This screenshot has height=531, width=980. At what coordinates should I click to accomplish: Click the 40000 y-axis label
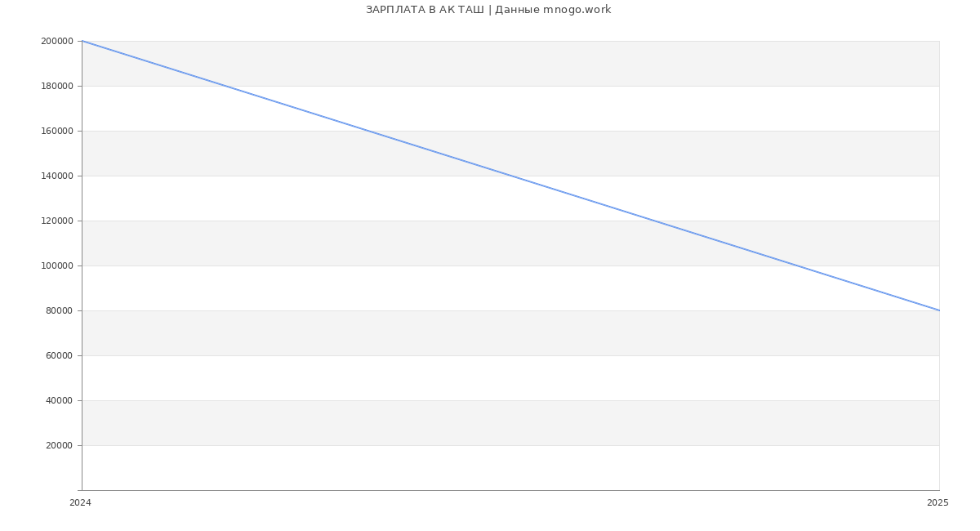coord(60,400)
